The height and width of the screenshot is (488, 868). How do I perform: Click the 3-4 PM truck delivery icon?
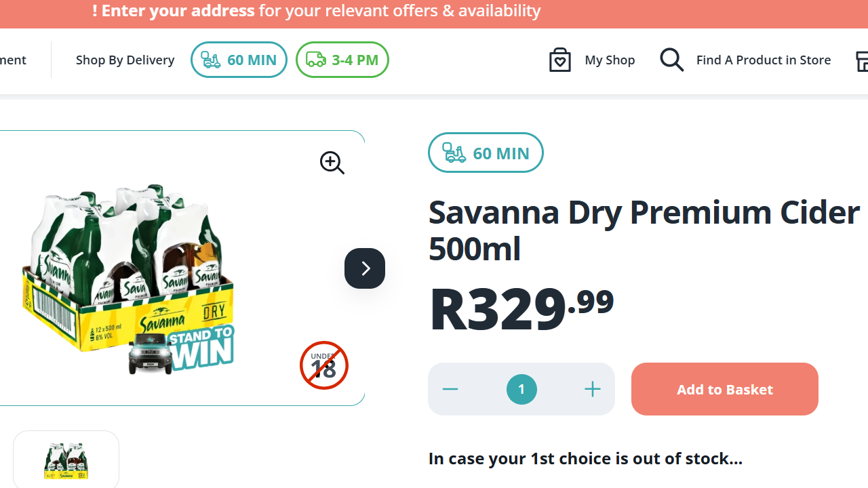[x=315, y=60]
